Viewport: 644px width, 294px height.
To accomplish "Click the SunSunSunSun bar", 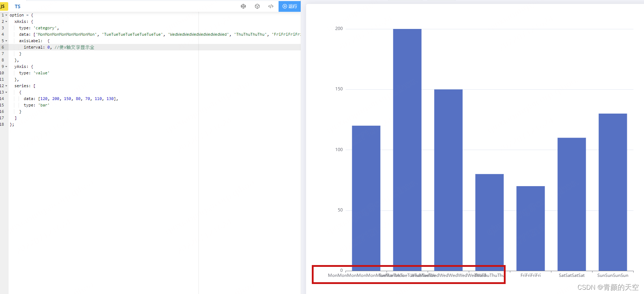I will tap(613, 192).
